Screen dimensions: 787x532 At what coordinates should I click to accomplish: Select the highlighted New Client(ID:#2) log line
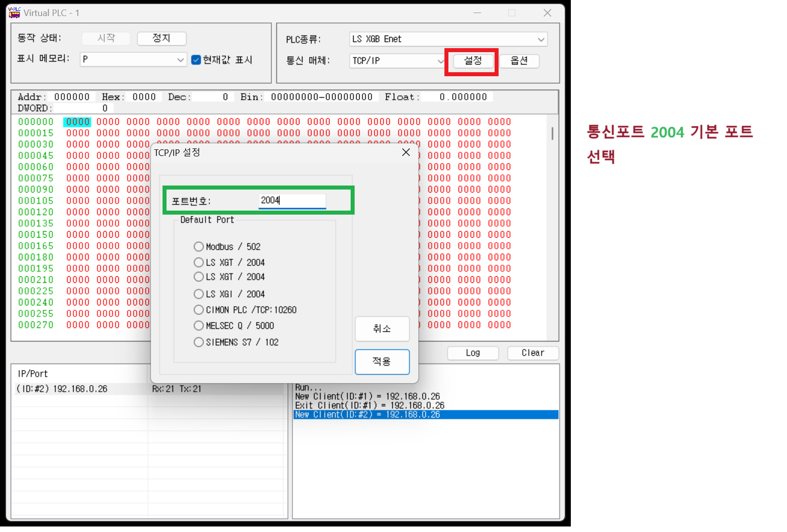pyautogui.click(x=426, y=415)
